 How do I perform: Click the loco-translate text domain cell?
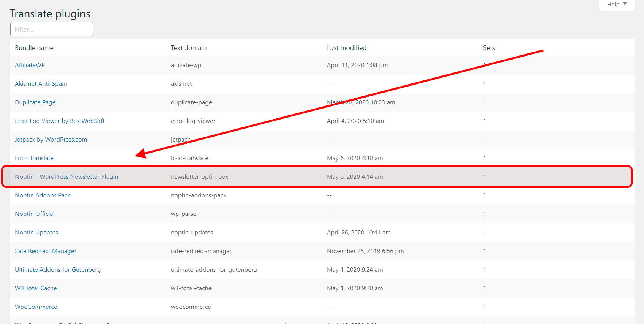pos(189,158)
